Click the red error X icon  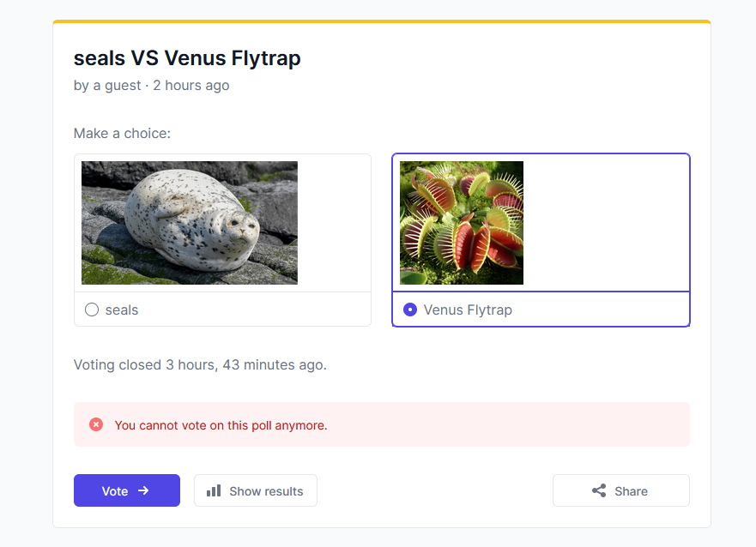pyautogui.click(x=96, y=424)
